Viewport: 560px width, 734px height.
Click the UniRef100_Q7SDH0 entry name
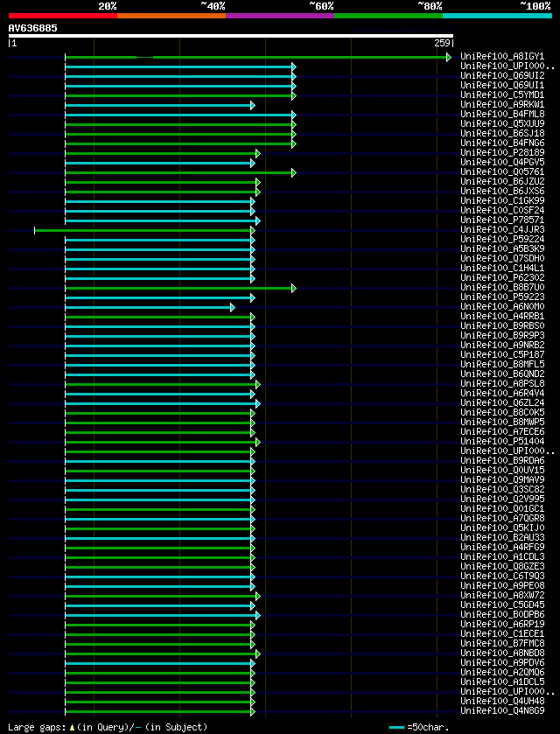[x=502, y=258]
